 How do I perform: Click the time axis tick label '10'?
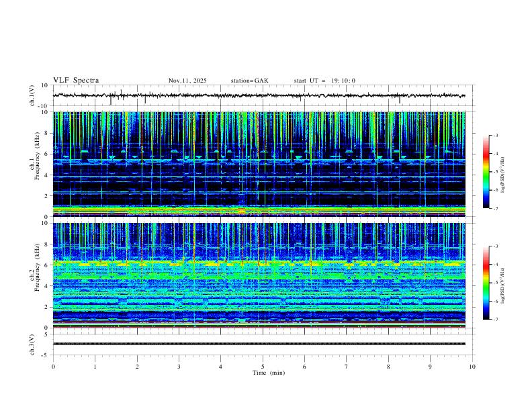(x=472, y=367)
